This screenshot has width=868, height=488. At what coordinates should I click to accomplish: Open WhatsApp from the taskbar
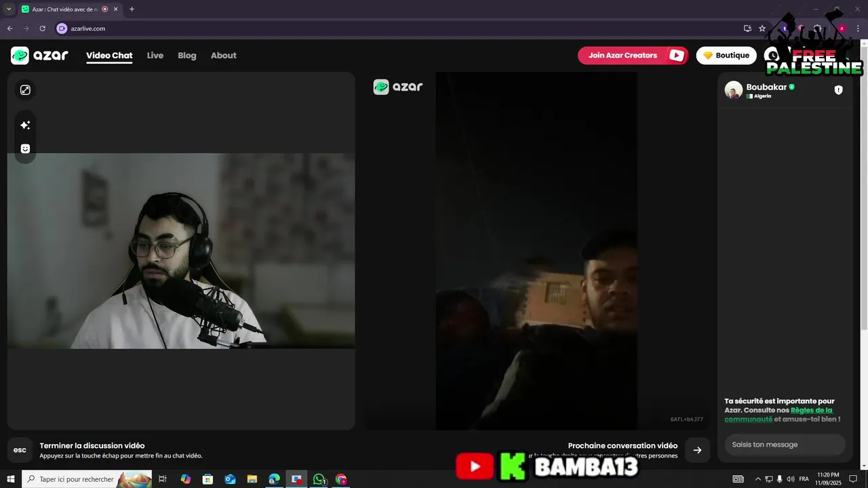pos(319,479)
